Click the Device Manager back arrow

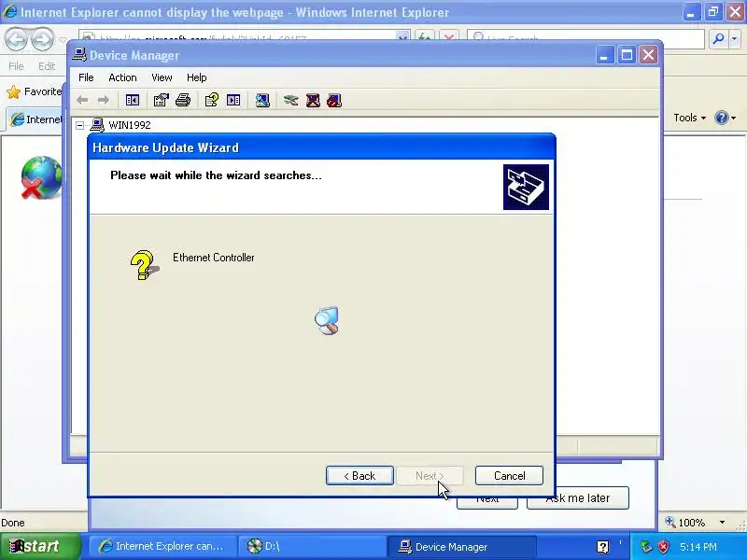82,100
